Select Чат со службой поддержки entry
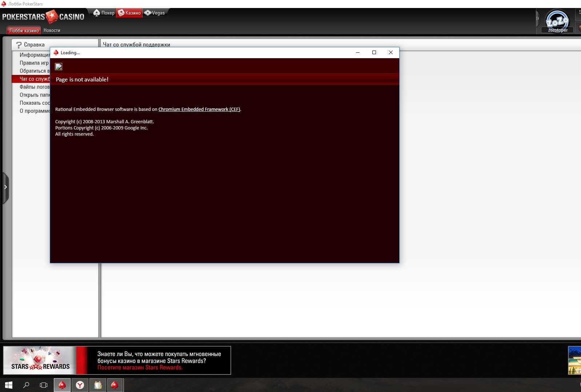The image size is (581, 392). click(x=31, y=79)
